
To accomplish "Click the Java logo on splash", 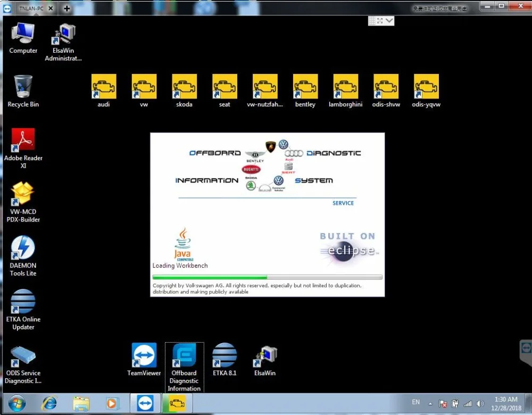I will [183, 244].
